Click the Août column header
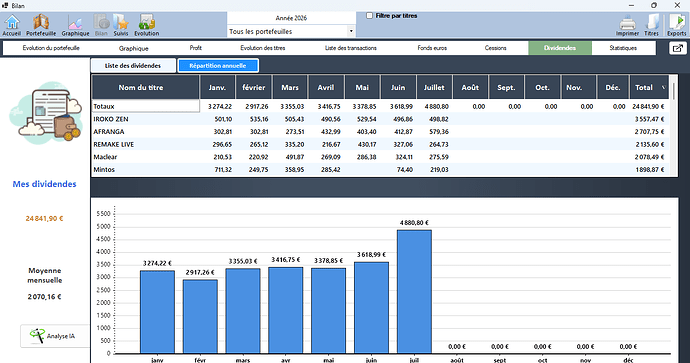The width and height of the screenshot is (690, 363). tap(470, 88)
